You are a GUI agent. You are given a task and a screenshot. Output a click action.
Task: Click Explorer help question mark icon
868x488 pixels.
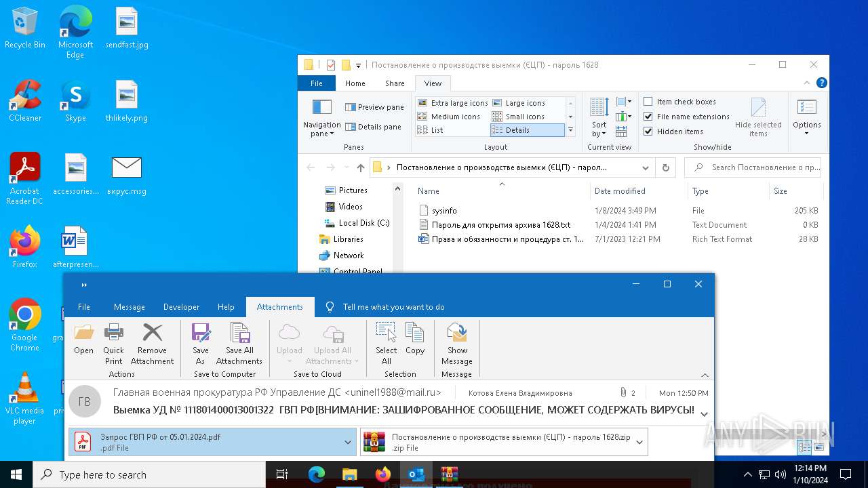(x=821, y=83)
